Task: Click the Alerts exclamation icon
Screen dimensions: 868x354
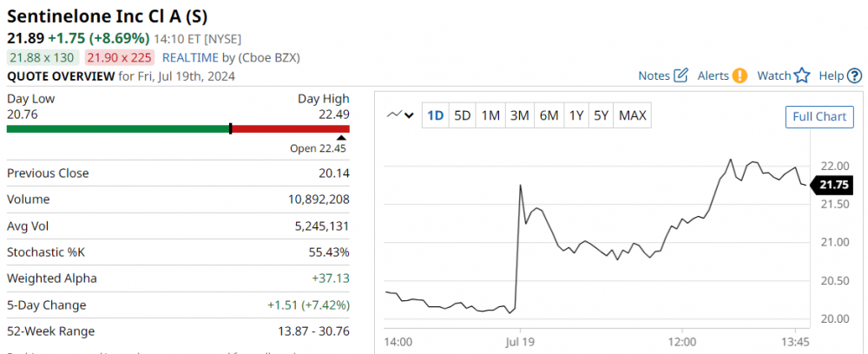Action: [740, 75]
